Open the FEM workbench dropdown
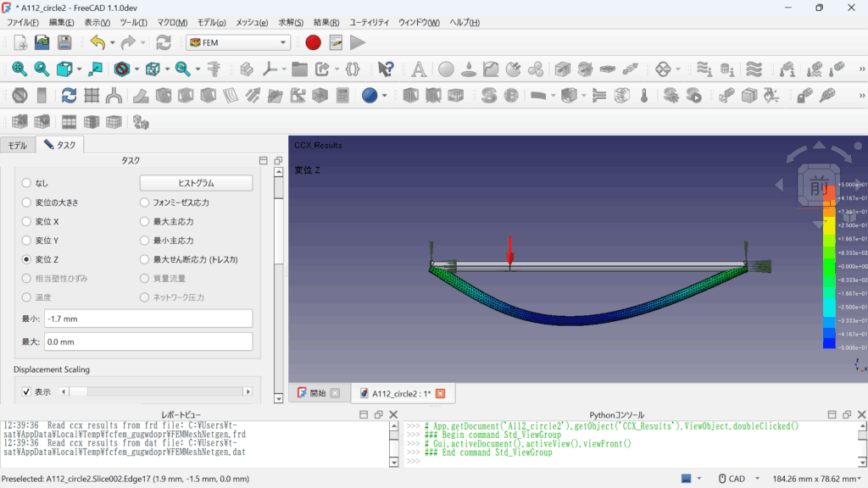Screen dimensions: 868x488 (238, 42)
